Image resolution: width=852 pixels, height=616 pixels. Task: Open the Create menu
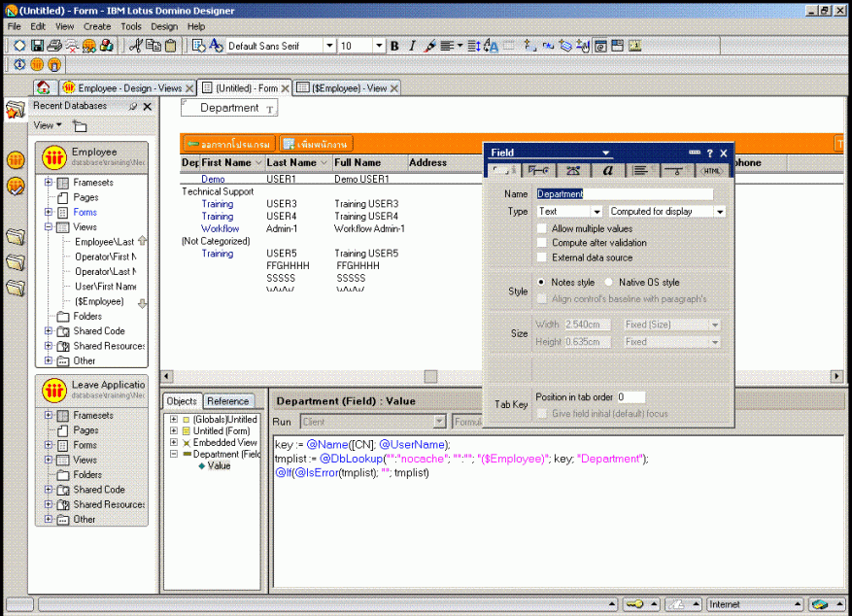(x=97, y=26)
